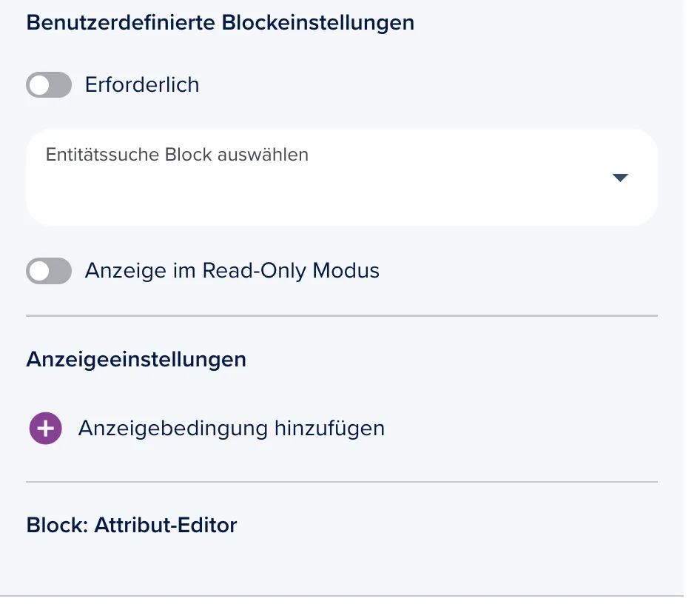The width and height of the screenshot is (700, 607).
Task: Click the Benutzerdefinierte Blockeinstellungen heading
Action: pyautogui.click(x=221, y=23)
